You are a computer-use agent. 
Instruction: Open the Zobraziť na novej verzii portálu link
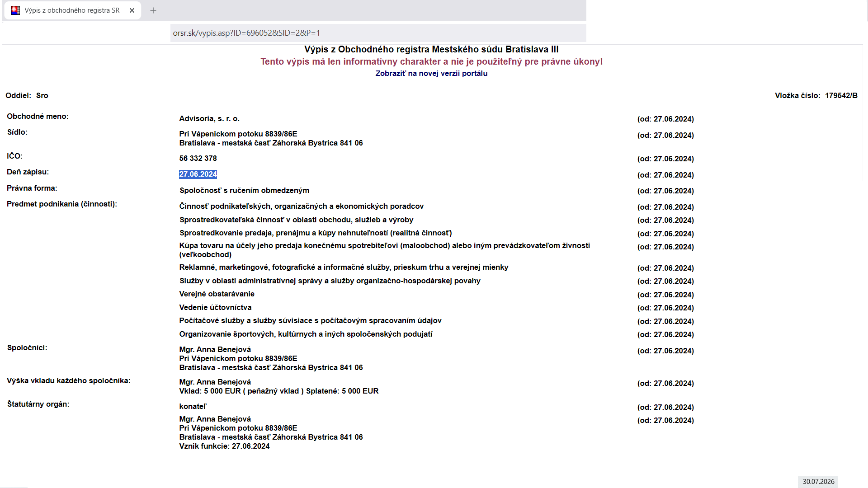coord(431,73)
